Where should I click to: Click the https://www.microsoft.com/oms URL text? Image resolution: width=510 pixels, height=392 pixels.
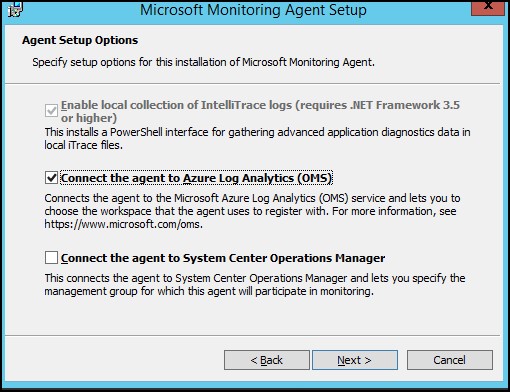pos(124,224)
